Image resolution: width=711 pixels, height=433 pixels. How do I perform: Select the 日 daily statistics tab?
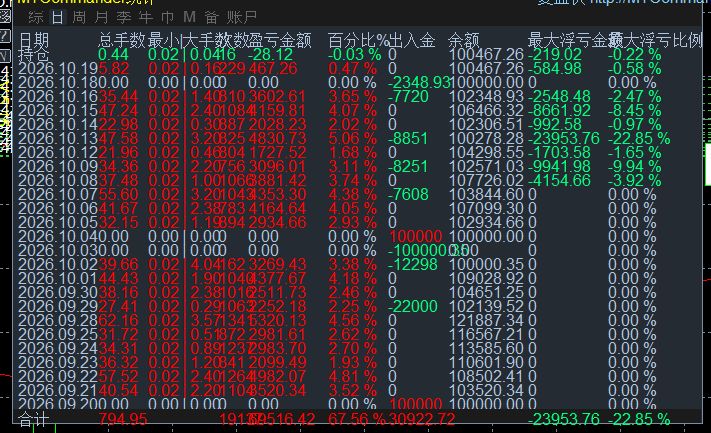click(x=58, y=18)
